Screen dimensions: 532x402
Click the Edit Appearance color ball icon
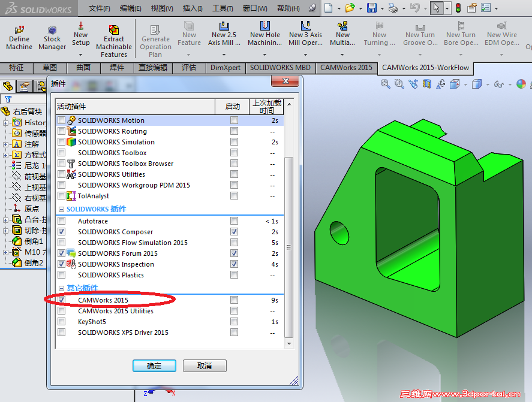(521, 84)
